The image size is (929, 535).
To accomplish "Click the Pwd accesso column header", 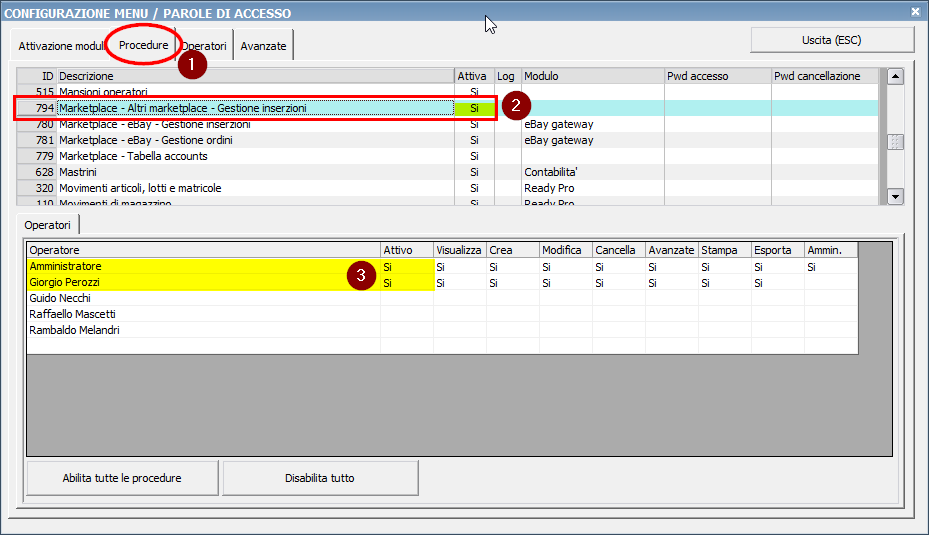I will (x=717, y=76).
